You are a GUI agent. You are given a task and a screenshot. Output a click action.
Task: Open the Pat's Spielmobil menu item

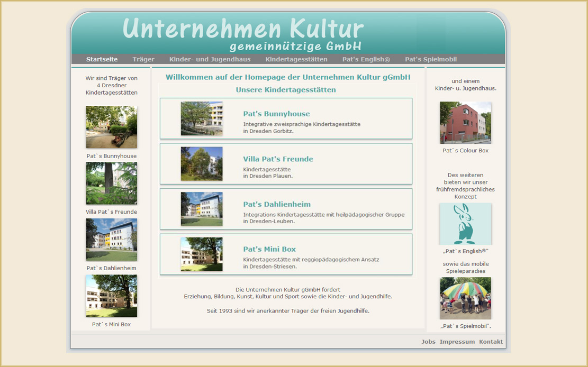430,59
